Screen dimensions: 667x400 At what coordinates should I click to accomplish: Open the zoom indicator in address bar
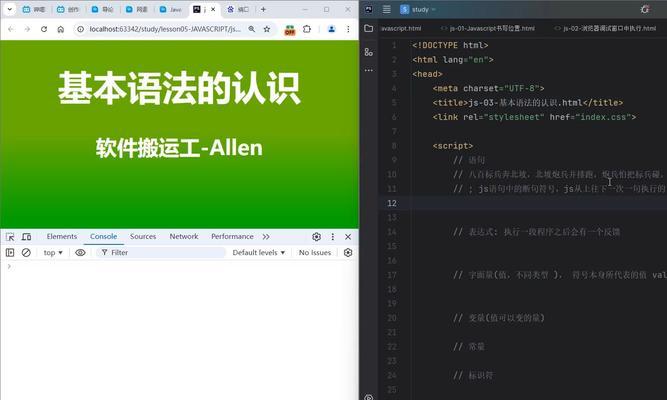[x=252, y=29]
